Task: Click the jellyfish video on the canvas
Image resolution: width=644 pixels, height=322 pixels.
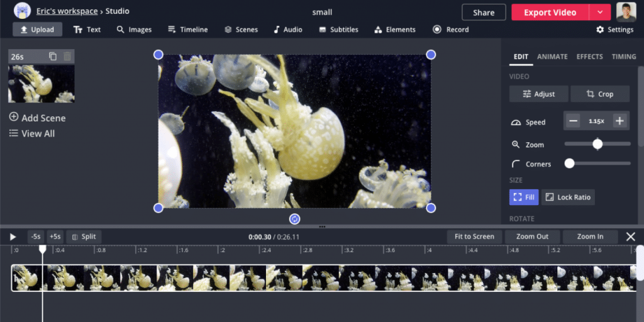Action: coord(294,131)
